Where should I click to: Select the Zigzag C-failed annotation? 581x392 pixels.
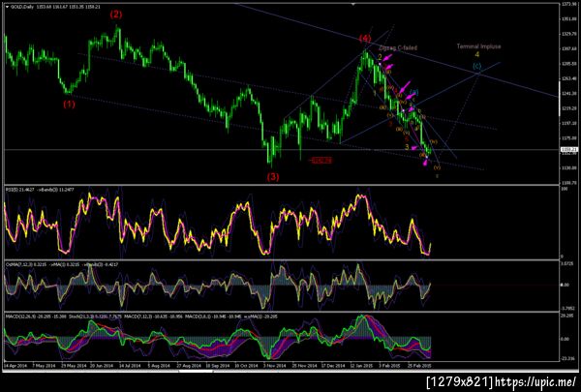398,47
